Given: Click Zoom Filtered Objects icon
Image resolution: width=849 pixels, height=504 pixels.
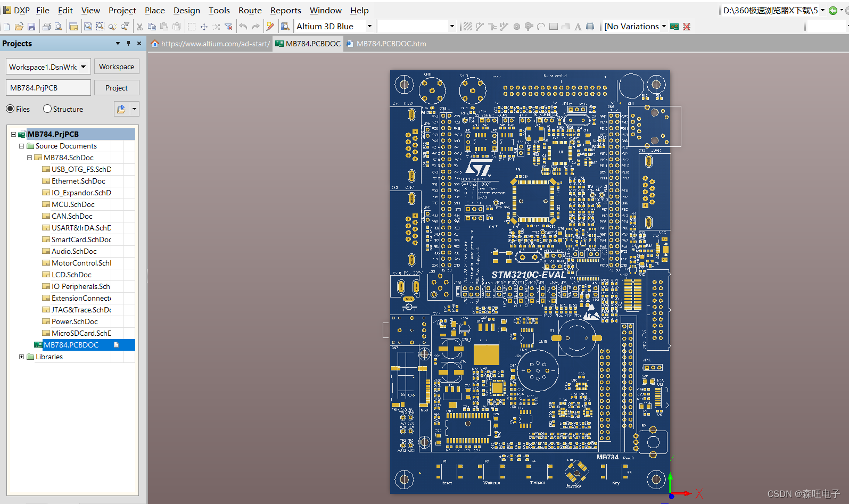Looking at the screenshot, I should click(125, 27).
